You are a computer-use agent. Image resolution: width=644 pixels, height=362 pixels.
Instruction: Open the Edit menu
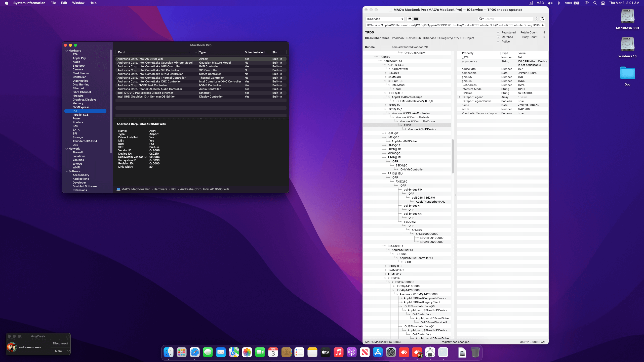tap(64, 3)
